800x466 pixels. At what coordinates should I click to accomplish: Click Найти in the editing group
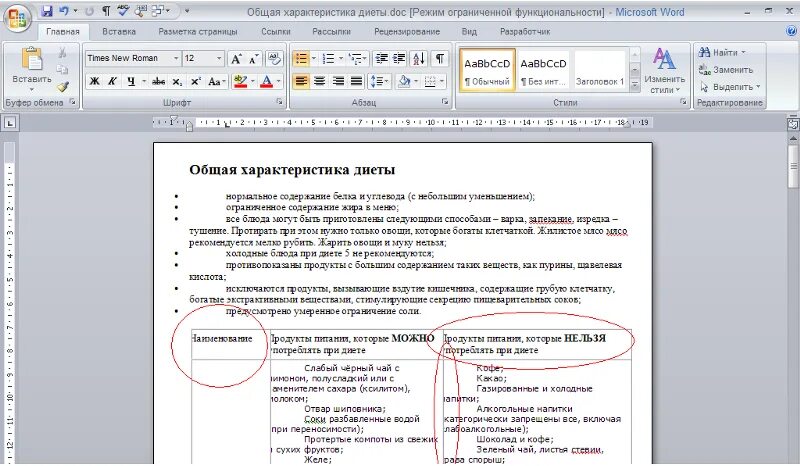(721, 52)
